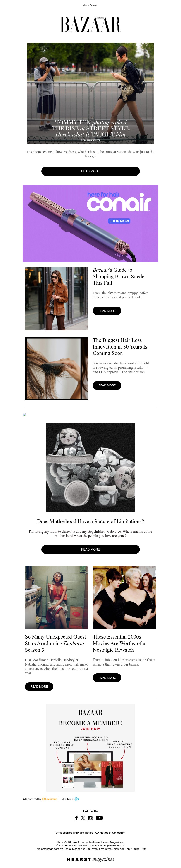
Task: Click Join Now on the membership banner
Action: coord(90,729)
